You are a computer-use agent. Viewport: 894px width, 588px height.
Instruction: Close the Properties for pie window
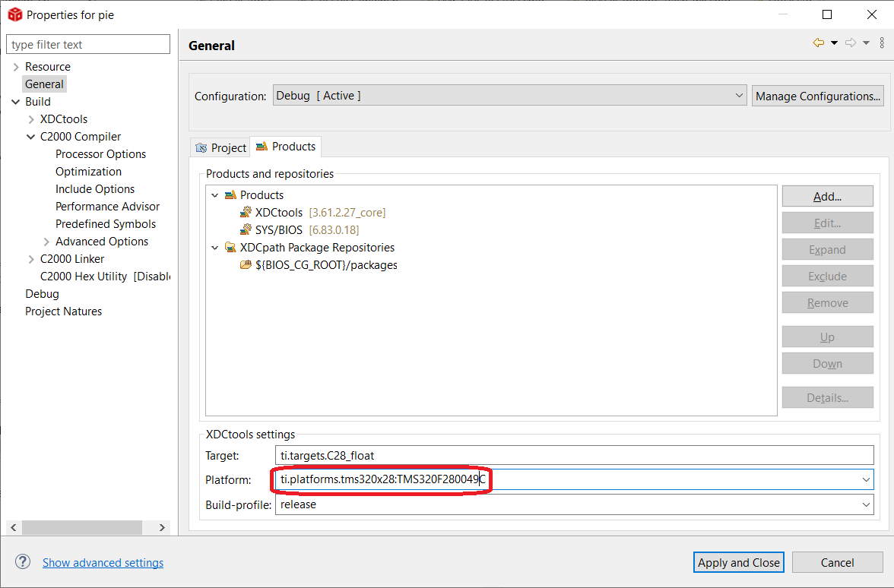tap(872, 15)
